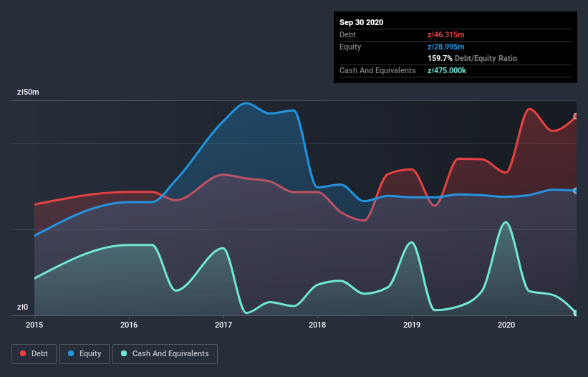Click the 159.7% Debt/Equity Ratio text
The image size is (588, 377).
pyautogui.click(x=473, y=58)
